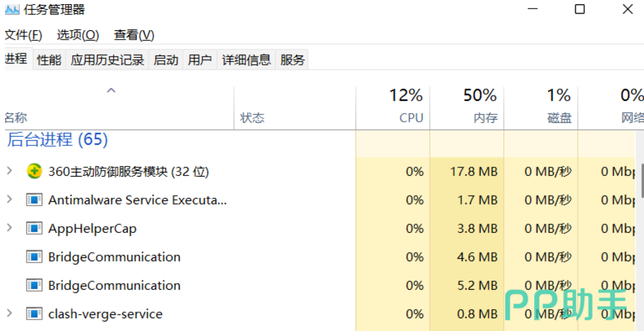Expand the clash-verge-service entry
Image resolution: width=644 pixels, height=331 pixels.
click(9, 314)
